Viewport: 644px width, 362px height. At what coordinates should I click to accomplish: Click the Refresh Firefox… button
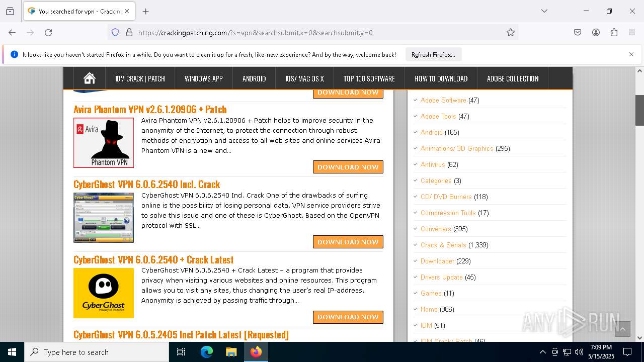click(433, 54)
